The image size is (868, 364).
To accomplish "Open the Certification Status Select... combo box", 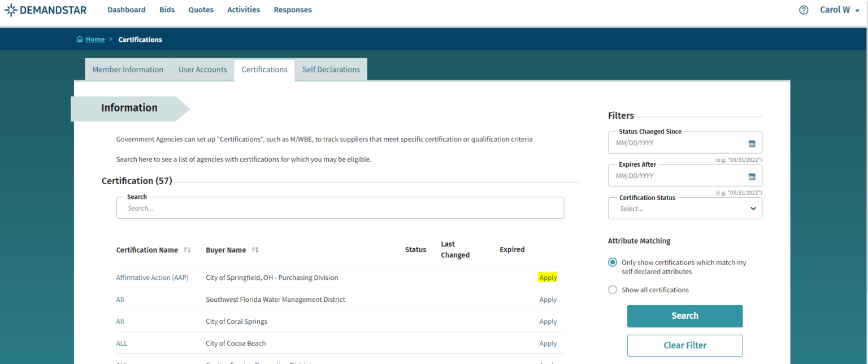I will 684,208.
